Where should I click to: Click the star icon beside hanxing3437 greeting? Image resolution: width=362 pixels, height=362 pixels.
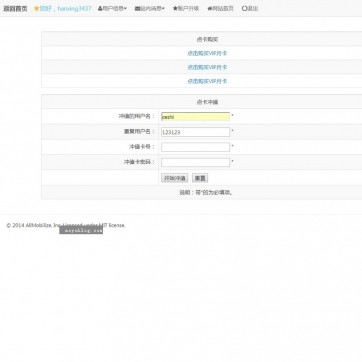[x=36, y=9]
